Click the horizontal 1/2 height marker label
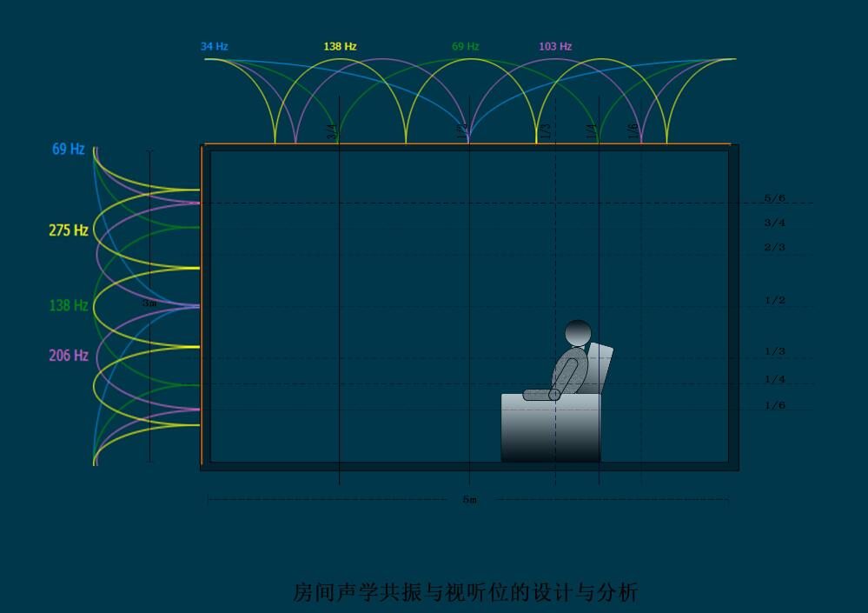This screenshot has width=868, height=613. [774, 301]
